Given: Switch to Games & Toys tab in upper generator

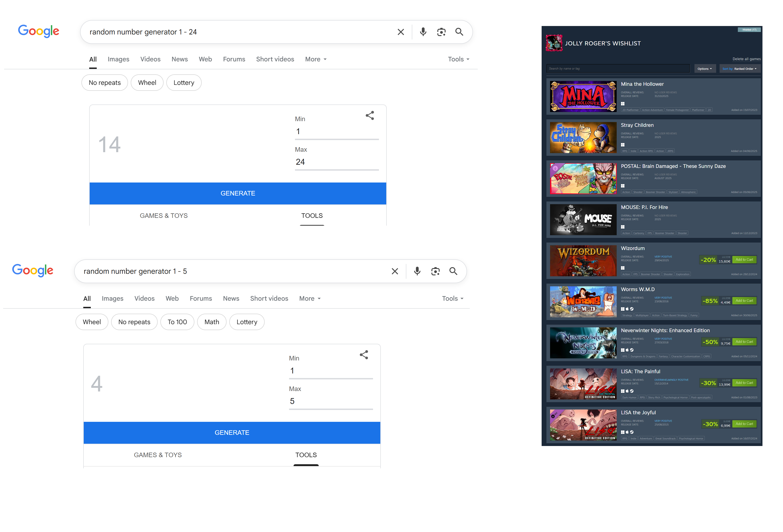Looking at the screenshot, I should 164,216.
